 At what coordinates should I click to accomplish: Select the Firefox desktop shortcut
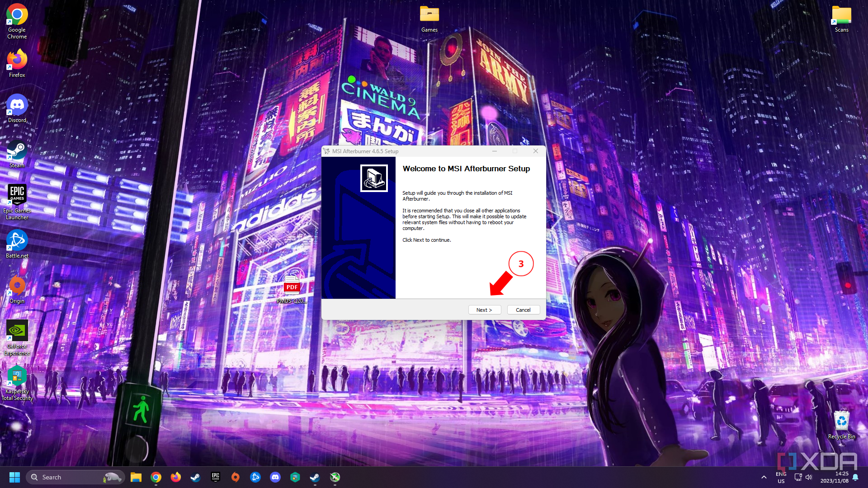[x=17, y=63]
